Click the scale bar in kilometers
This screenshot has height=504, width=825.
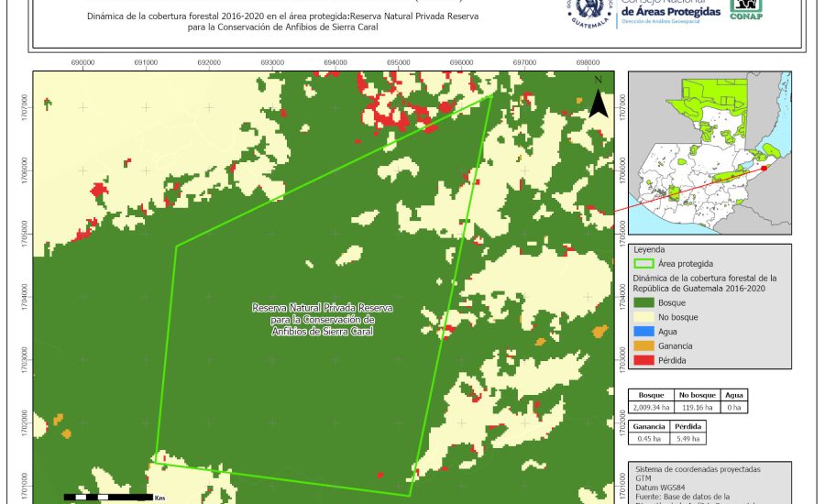click(107, 497)
